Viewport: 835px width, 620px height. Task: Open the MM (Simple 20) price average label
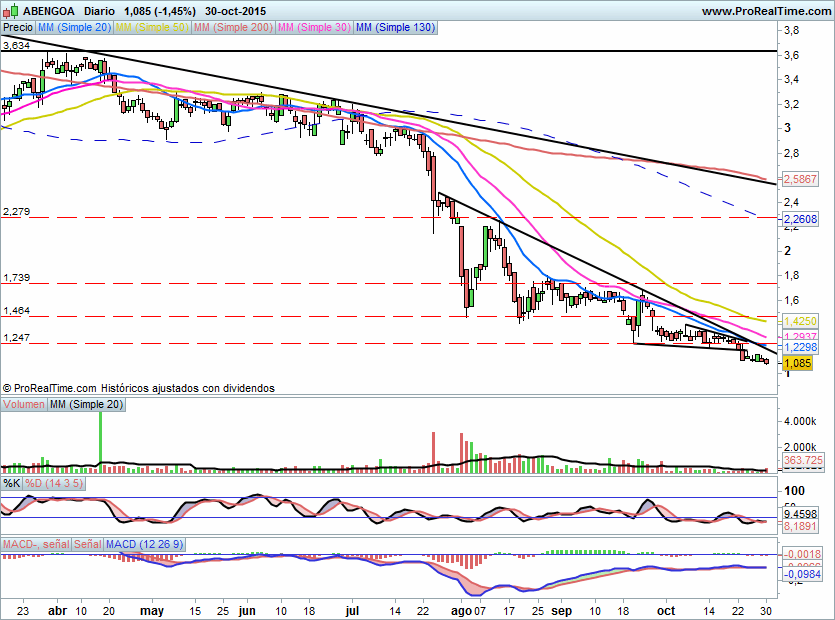click(74, 27)
